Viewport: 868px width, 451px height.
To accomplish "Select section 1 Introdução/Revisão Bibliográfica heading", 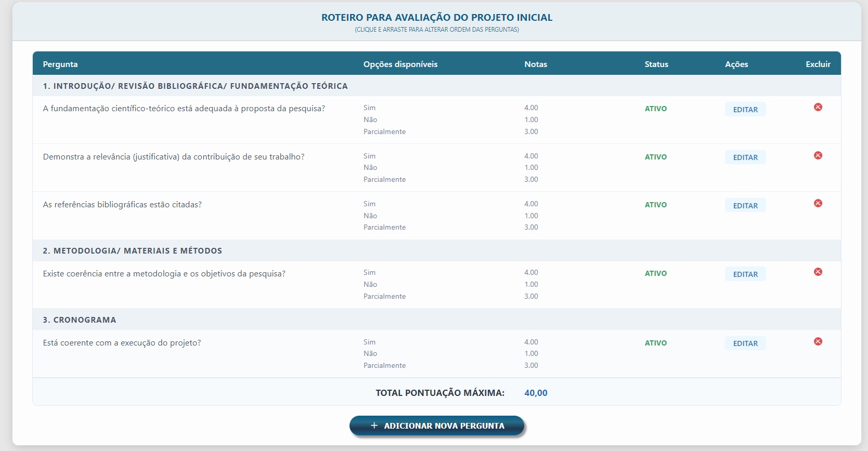I will click(195, 86).
